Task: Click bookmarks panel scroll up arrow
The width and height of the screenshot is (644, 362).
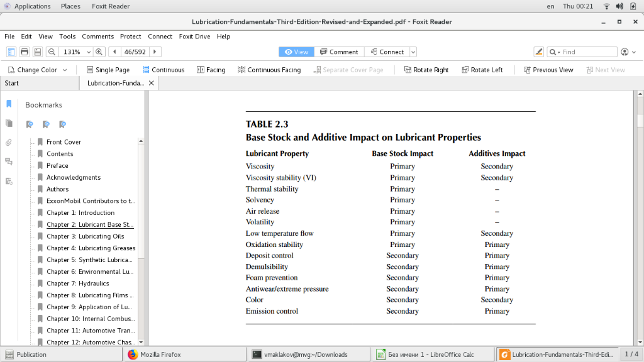Action: 141,141
